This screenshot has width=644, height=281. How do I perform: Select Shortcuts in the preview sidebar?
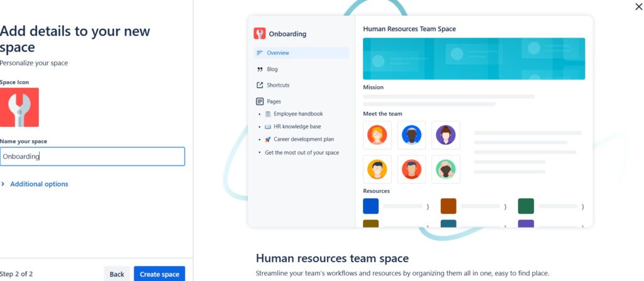tap(278, 85)
